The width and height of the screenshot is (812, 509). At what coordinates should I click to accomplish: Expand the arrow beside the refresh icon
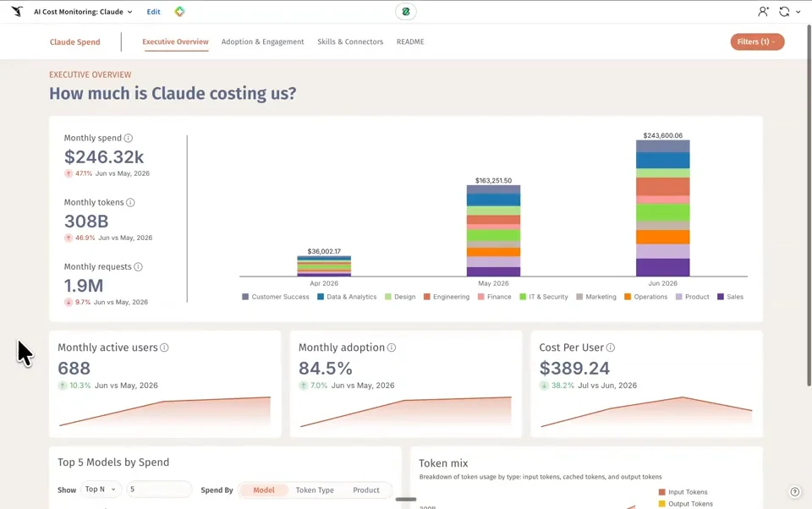798,12
